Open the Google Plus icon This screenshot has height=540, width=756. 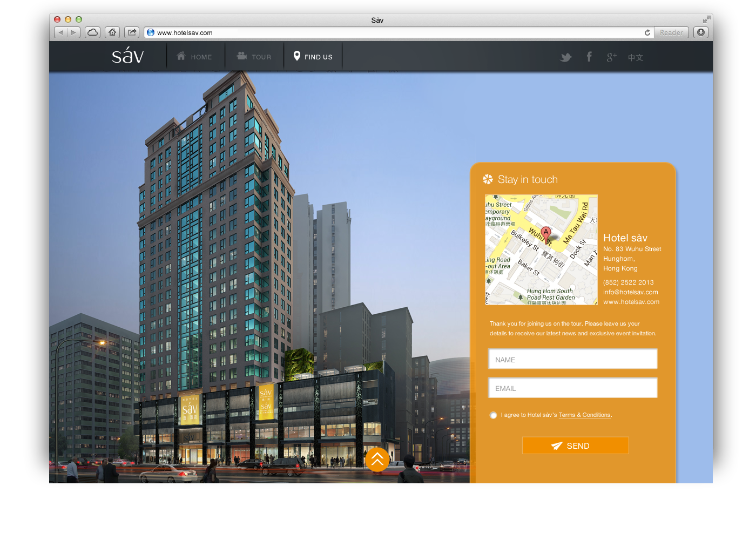pyautogui.click(x=611, y=57)
